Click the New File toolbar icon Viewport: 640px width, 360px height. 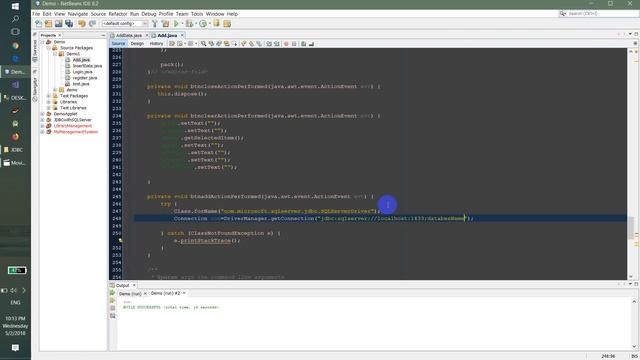(38, 24)
